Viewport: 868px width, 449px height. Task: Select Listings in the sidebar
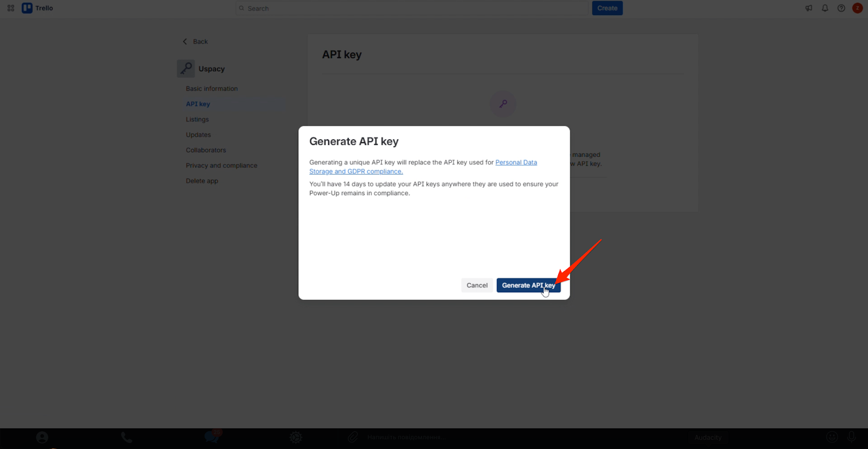197,119
